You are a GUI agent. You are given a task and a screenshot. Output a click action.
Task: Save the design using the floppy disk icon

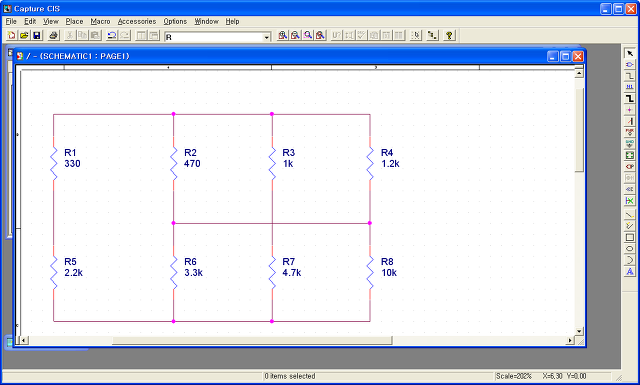pyautogui.click(x=37, y=36)
